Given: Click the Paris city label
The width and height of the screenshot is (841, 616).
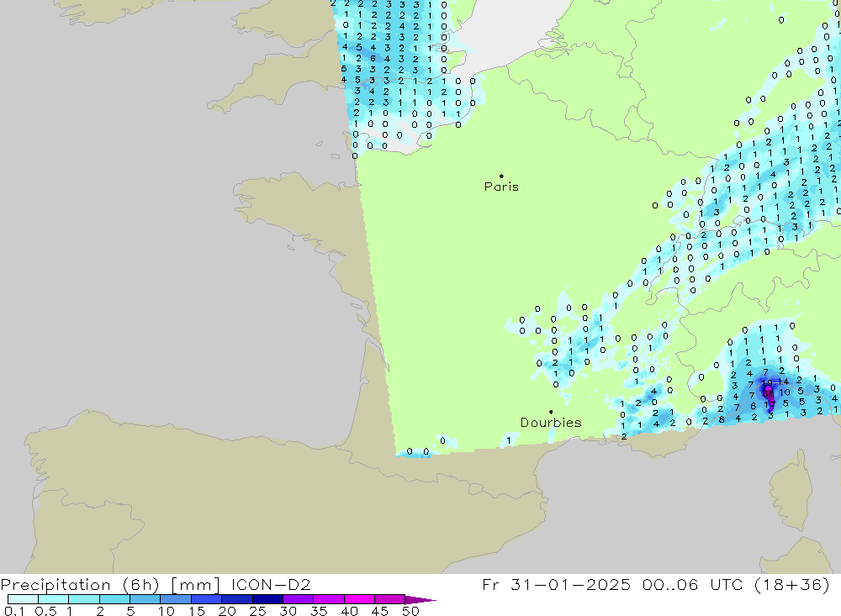Looking at the screenshot, I should pyautogui.click(x=501, y=187).
